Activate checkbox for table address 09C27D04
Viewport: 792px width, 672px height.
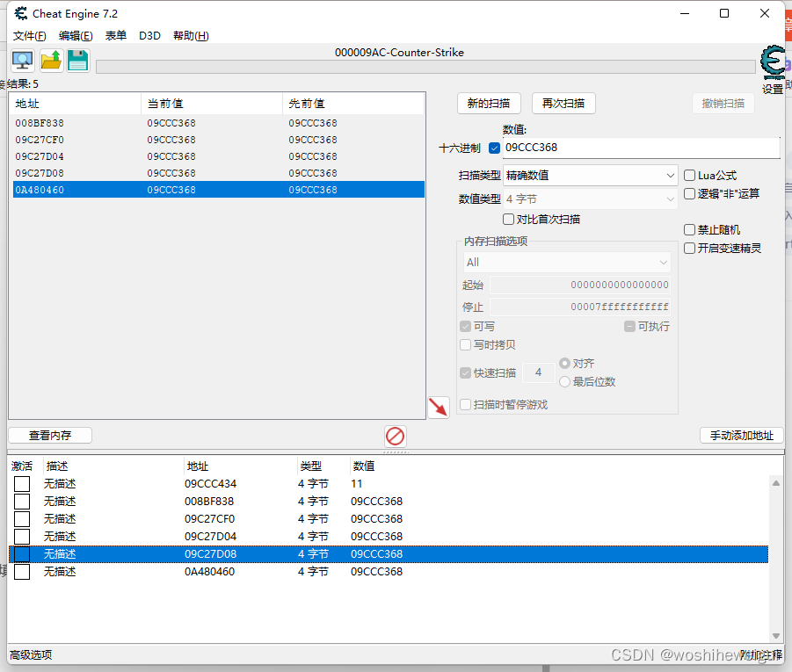(x=22, y=536)
